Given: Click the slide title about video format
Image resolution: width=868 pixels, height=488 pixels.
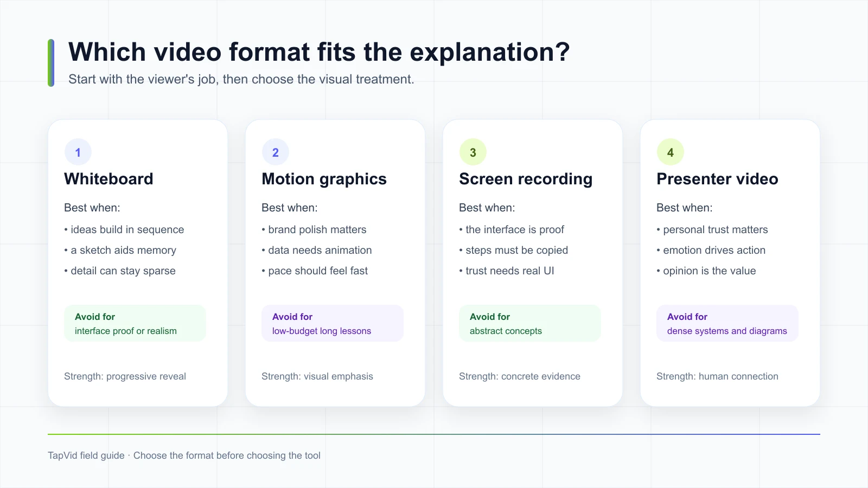Looking at the screenshot, I should (319, 52).
